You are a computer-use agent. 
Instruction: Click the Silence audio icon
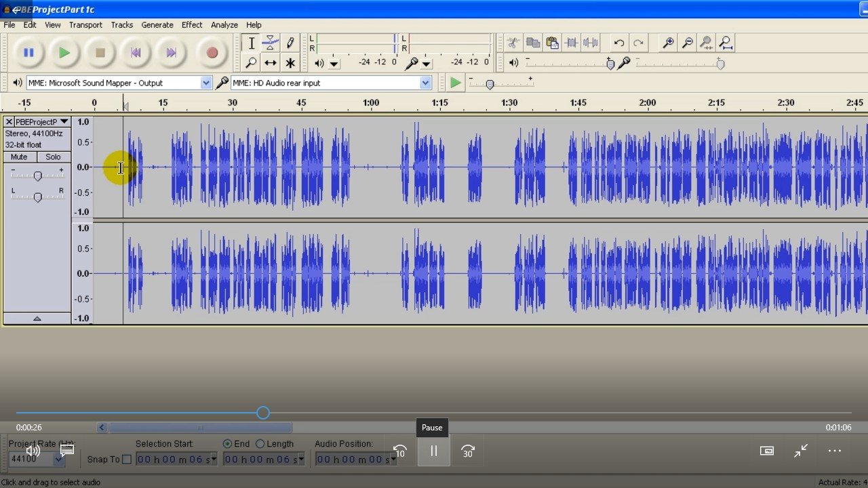coord(591,43)
